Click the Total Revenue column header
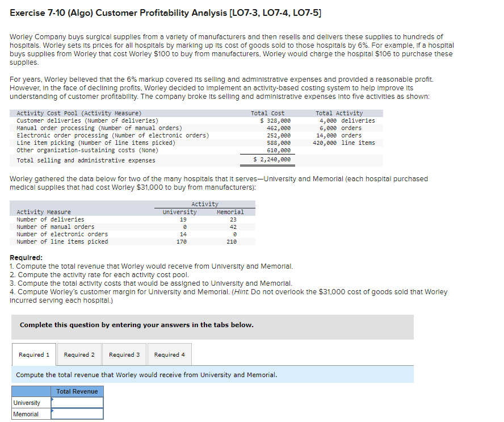Image resolution: width=504 pixels, height=422 pixels. tap(77, 391)
